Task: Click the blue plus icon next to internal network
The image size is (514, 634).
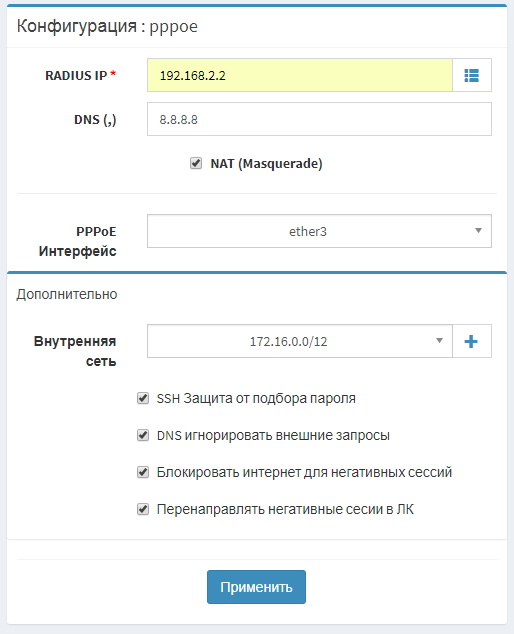Action: tap(472, 341)
